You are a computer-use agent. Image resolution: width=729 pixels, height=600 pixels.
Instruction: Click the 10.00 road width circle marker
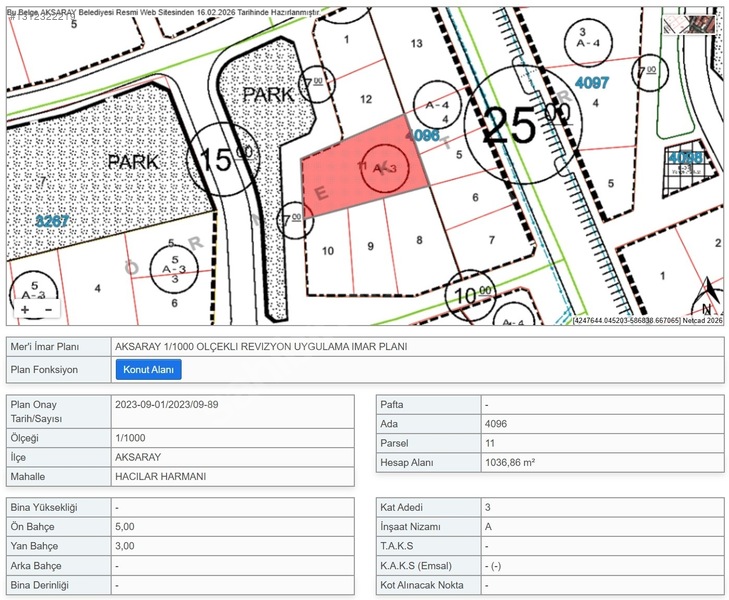point(471,296)
